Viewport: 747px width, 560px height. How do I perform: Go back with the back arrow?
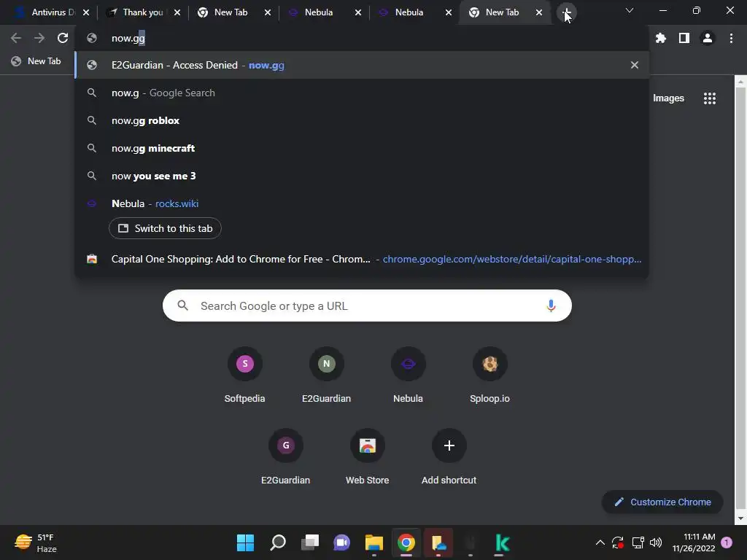click(x=16, y=38)
